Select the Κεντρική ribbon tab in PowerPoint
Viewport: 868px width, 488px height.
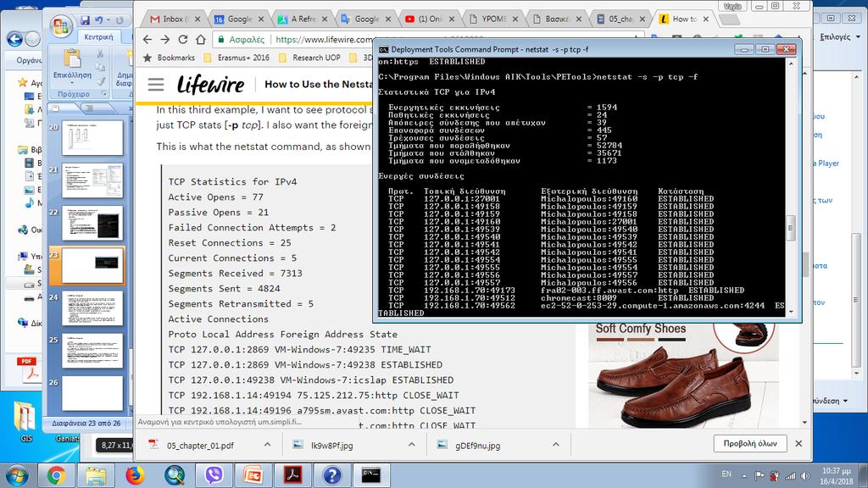98,36
